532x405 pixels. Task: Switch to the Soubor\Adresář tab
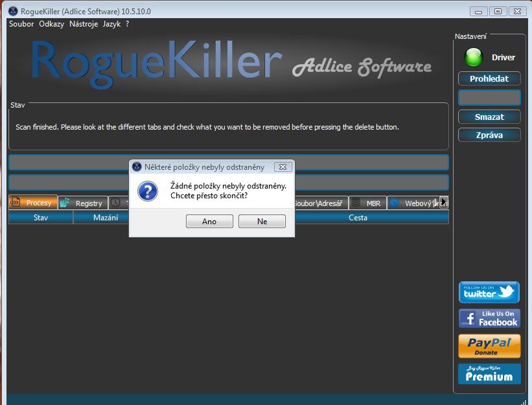tap(321, 203)
